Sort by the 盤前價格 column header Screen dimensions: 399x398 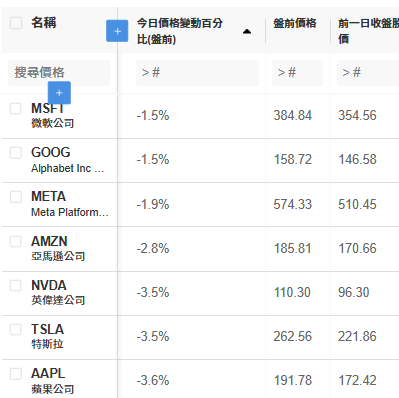coord(295,23)
